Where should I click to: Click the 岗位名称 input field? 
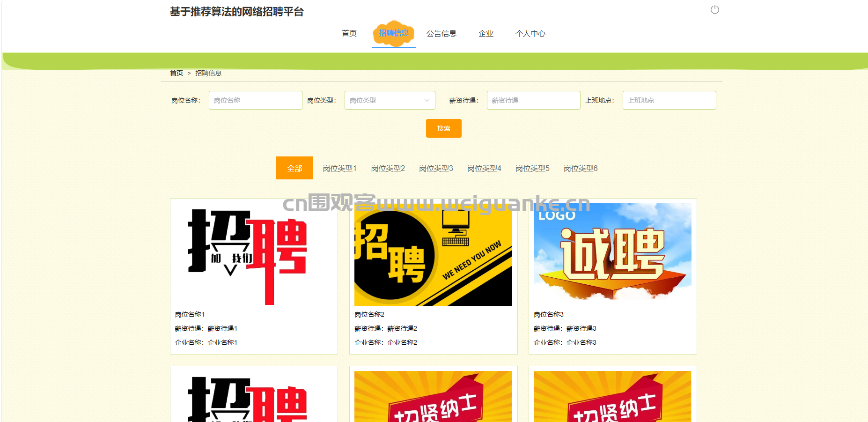(255, 100)
